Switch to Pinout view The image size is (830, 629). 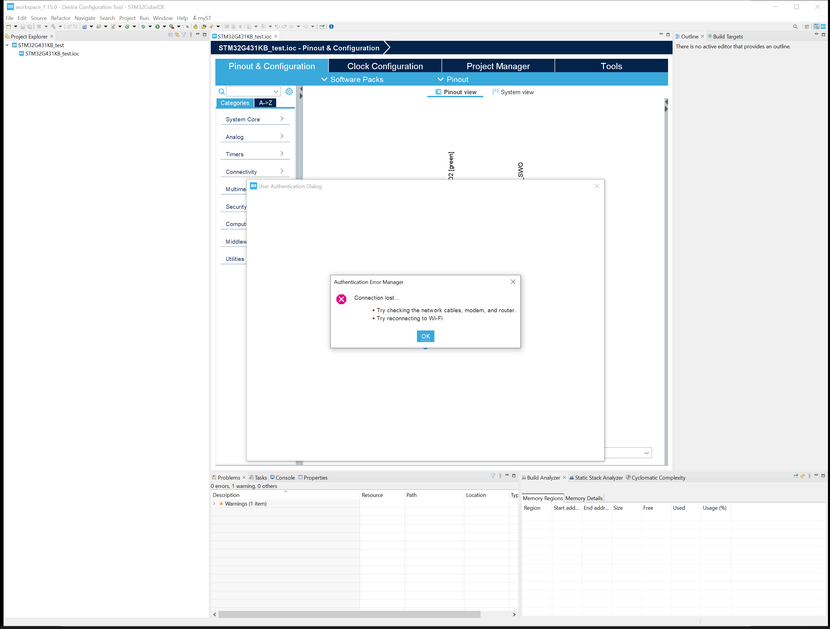click(455, 92)
